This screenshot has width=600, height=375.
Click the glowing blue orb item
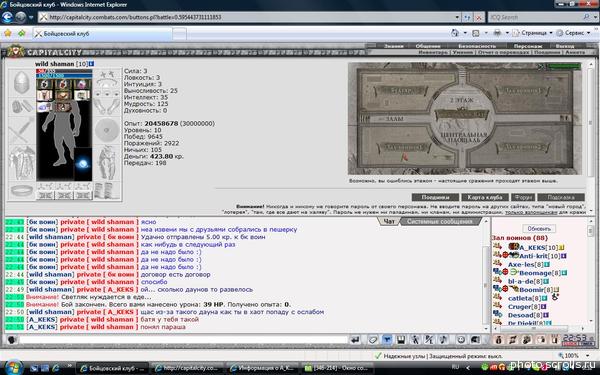(83, 164)
